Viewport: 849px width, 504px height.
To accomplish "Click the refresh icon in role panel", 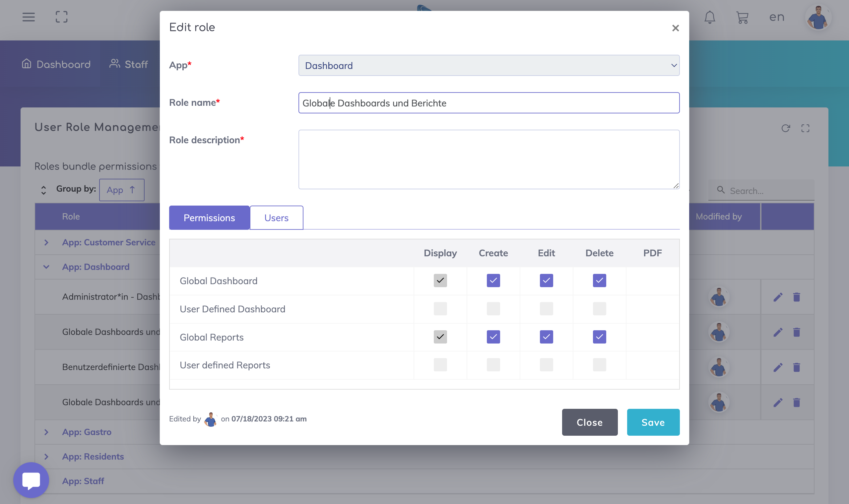I will 786,128.
